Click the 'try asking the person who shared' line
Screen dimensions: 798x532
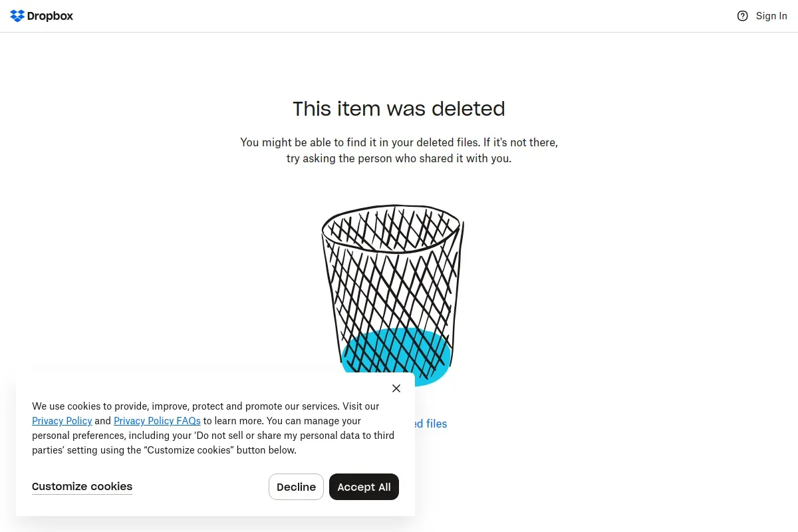399,159
